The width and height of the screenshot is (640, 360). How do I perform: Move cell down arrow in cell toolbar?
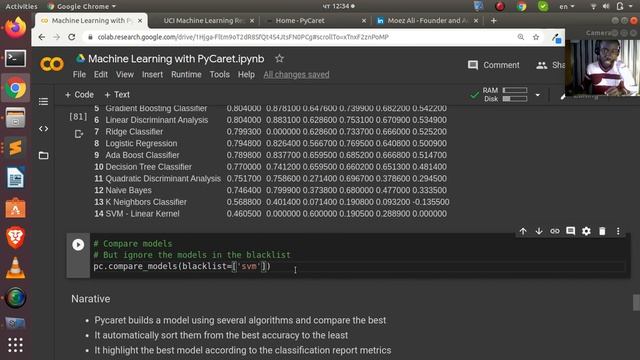[x=539, y=231]
